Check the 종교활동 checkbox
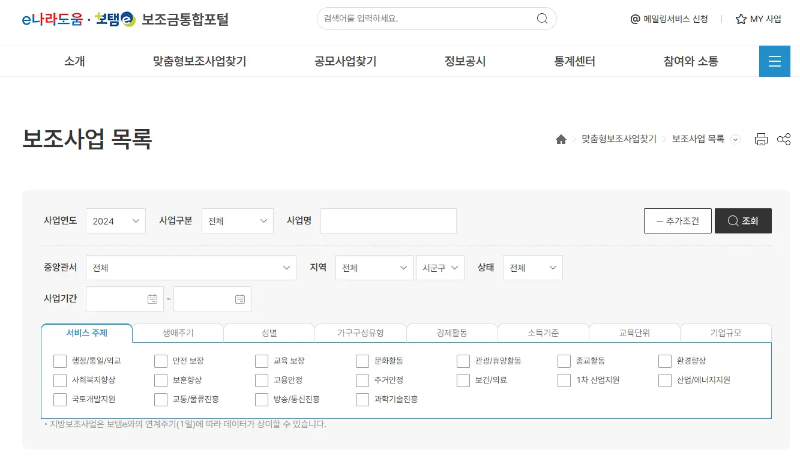Screen dimensions: 800x469 click(x=564, y=361)
